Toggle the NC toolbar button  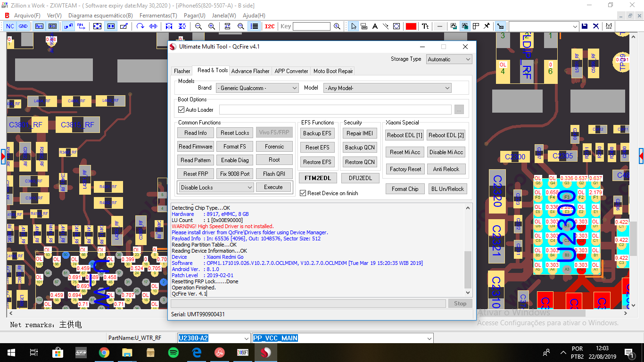click(x=10, y=26)
